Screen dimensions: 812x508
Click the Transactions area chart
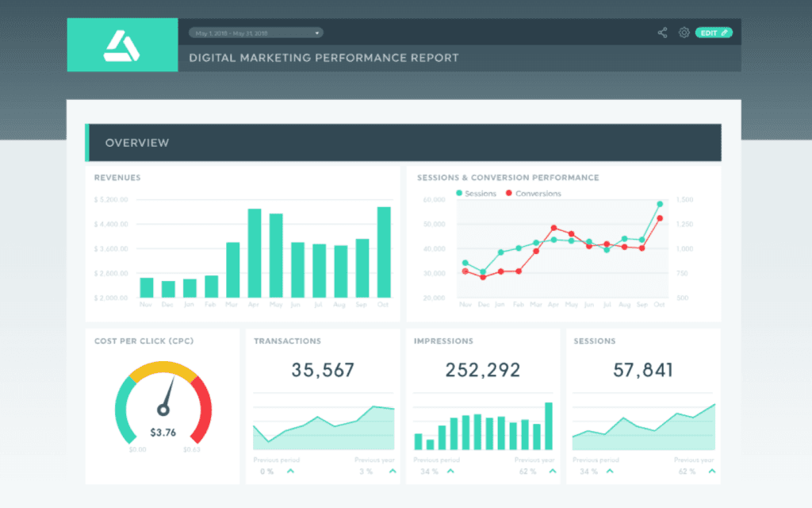click(324, 428)
